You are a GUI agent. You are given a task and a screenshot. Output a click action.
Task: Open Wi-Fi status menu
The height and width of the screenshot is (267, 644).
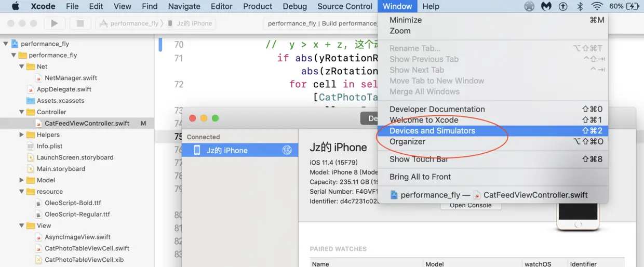[597, 6]
